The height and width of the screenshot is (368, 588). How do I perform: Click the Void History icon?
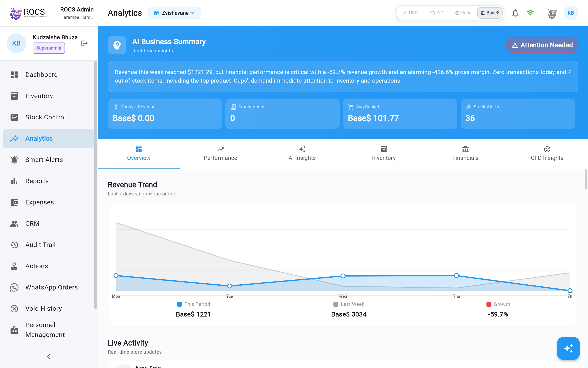(x=14, y=309)
